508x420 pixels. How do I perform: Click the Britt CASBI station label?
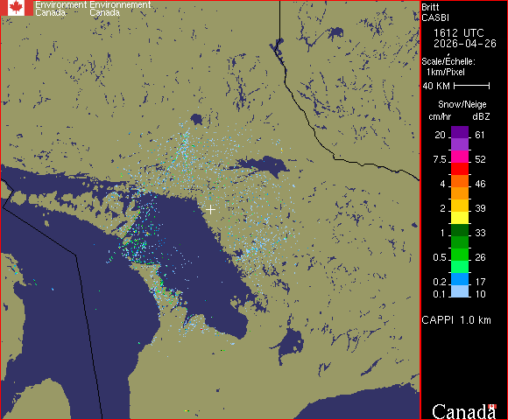[x=435, y=12]
